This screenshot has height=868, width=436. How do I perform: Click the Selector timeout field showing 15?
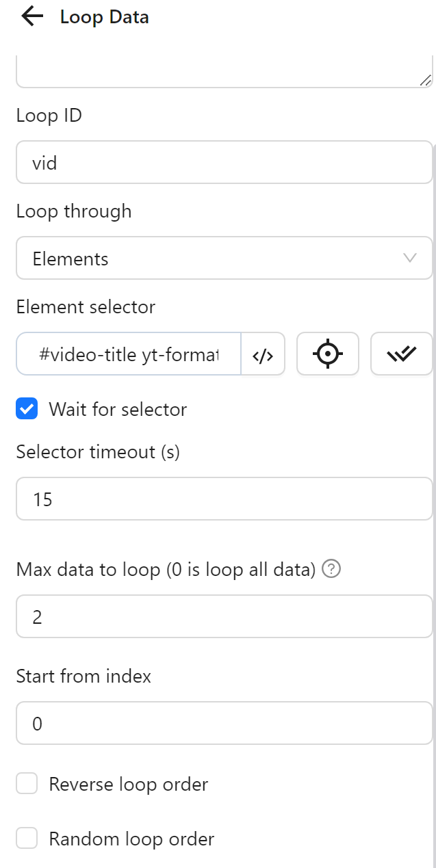pyautogui.click(x=225, y=499)
